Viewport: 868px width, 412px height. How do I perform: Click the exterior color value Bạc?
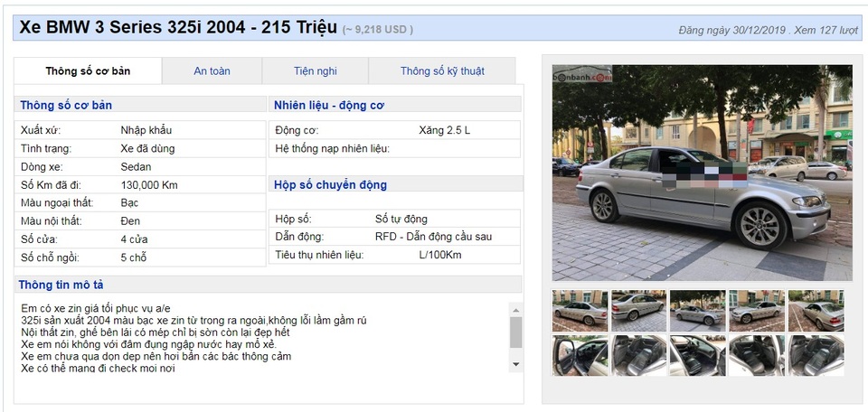click(x=129, y=203)
